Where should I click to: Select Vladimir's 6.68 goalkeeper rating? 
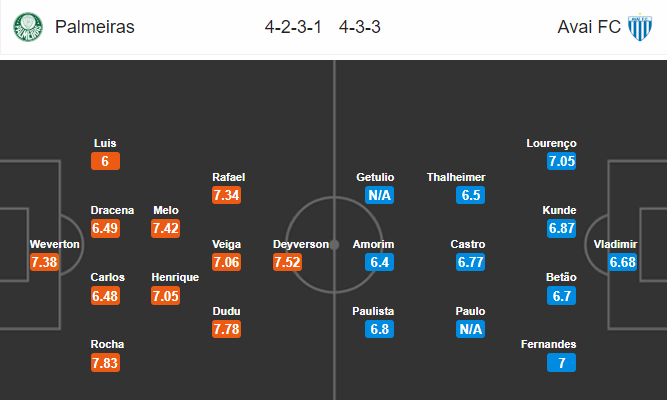tap(621, 262)
